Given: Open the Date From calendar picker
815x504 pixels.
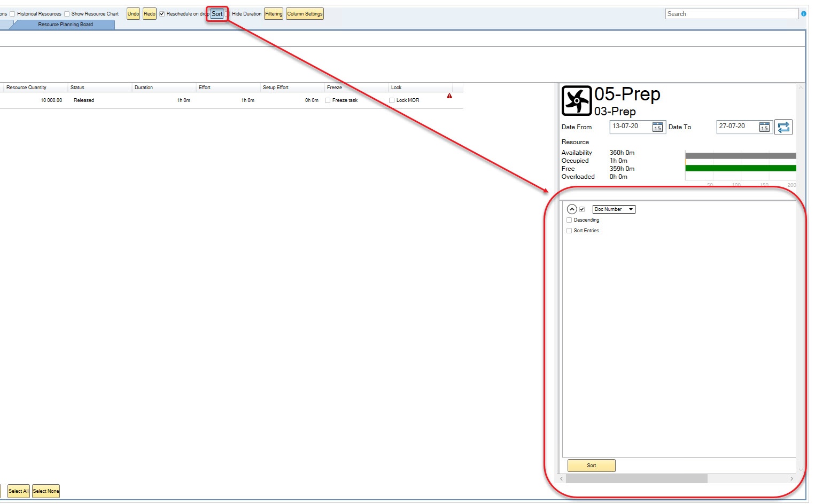Looking at the screenshot, I should [x=657, y=127].
